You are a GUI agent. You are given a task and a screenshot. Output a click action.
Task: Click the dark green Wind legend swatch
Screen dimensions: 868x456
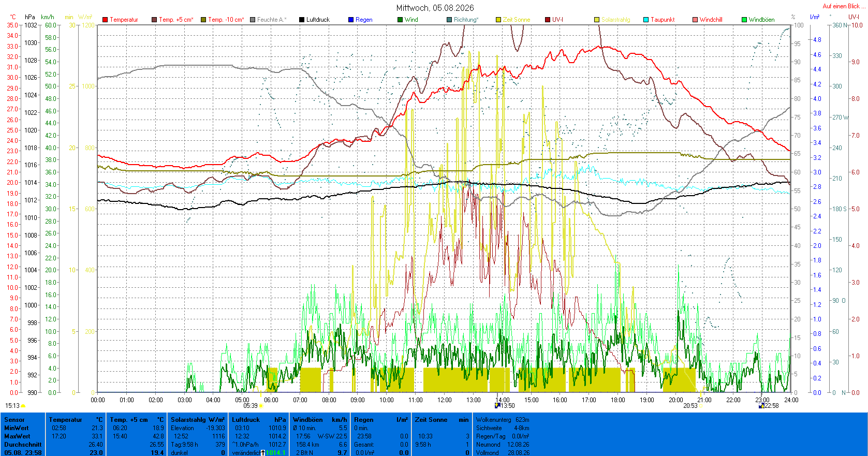pos(400,20)
